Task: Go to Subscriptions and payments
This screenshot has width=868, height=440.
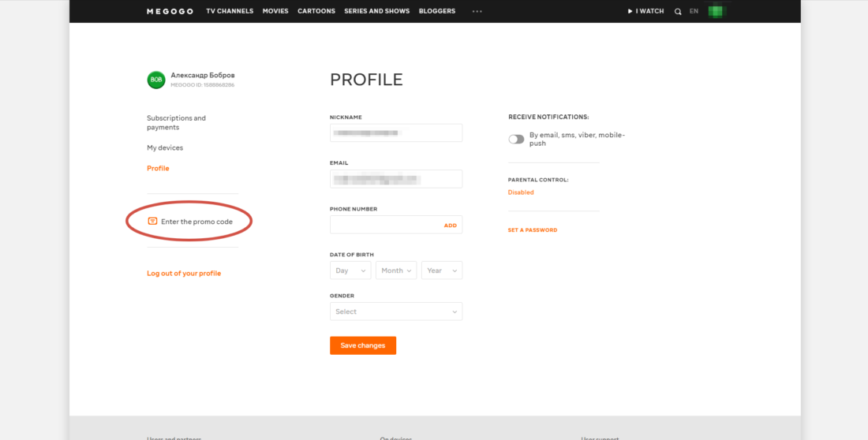Action: [x=176, y=123]
